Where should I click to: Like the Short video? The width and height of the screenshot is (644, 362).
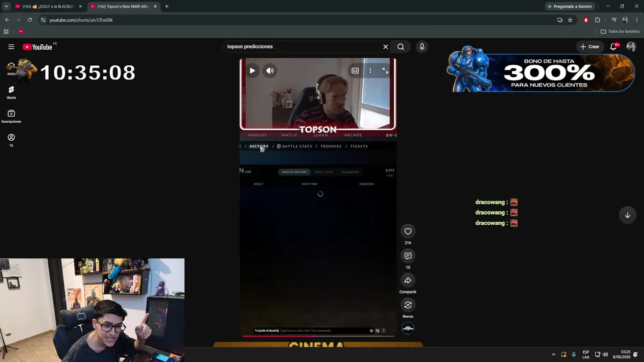tap(408, 231)
